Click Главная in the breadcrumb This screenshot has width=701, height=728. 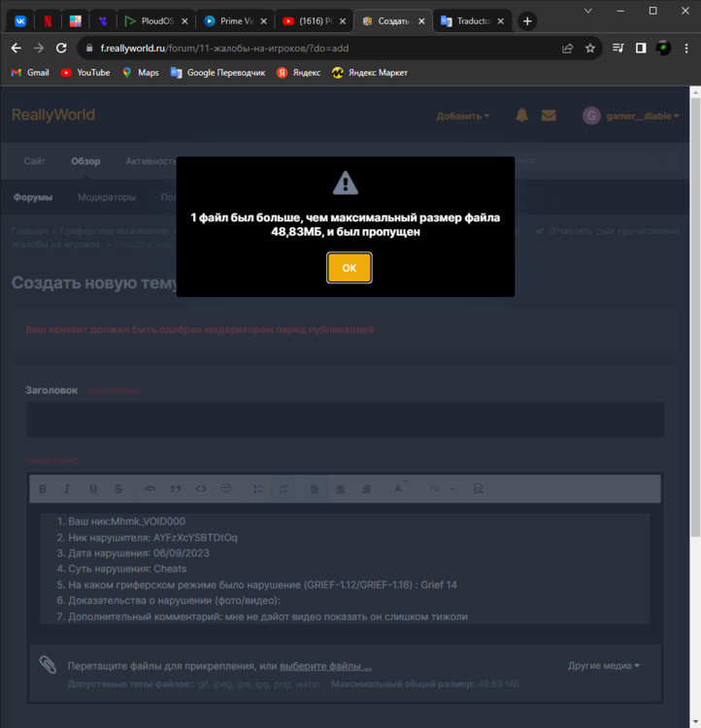(29, 231)
